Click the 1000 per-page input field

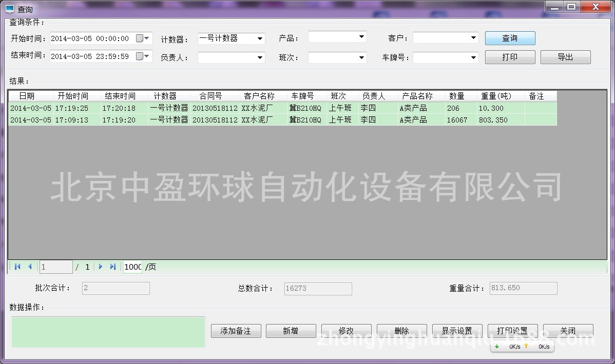tap(132, 267)
